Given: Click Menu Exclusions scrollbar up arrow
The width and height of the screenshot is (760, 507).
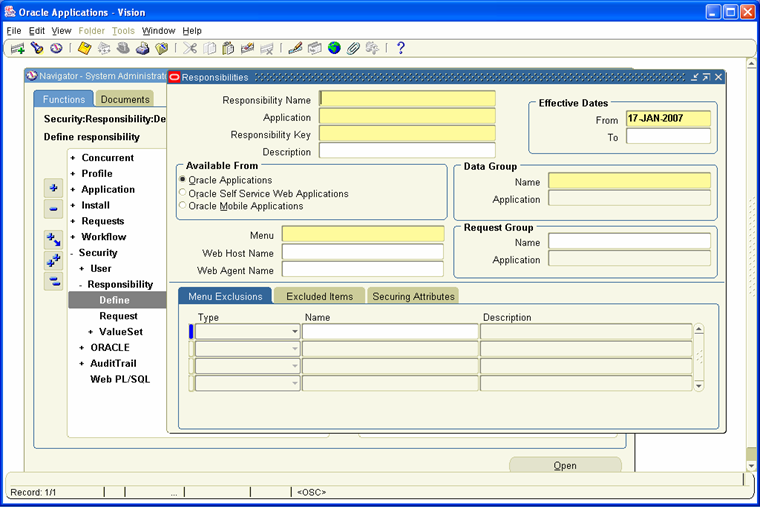Looking at the screenshot, I should 698,329.
